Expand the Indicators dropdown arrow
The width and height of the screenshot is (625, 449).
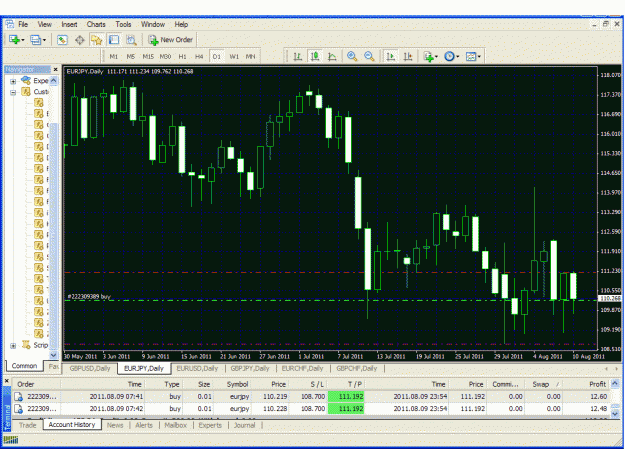point(436,57)
